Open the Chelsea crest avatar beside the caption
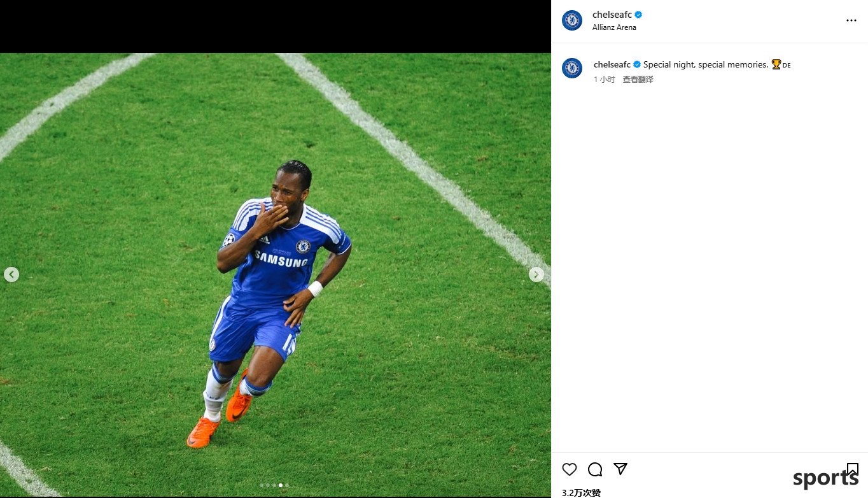The width and height of the screenshot is (868, 498). coord(572,68)
